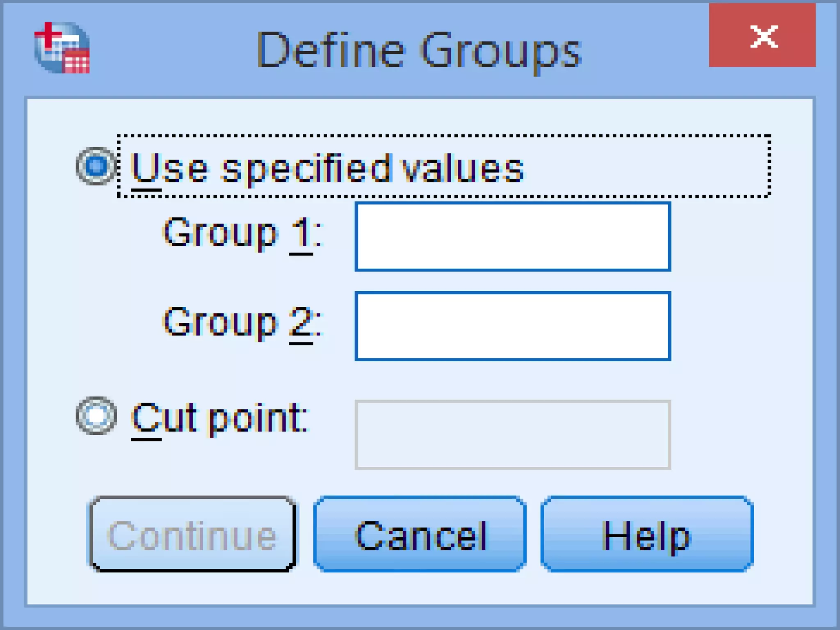840x630 pixels.
Task: Click the underlined 2 in Group 2 label
Action: click(x=301, y=322)
